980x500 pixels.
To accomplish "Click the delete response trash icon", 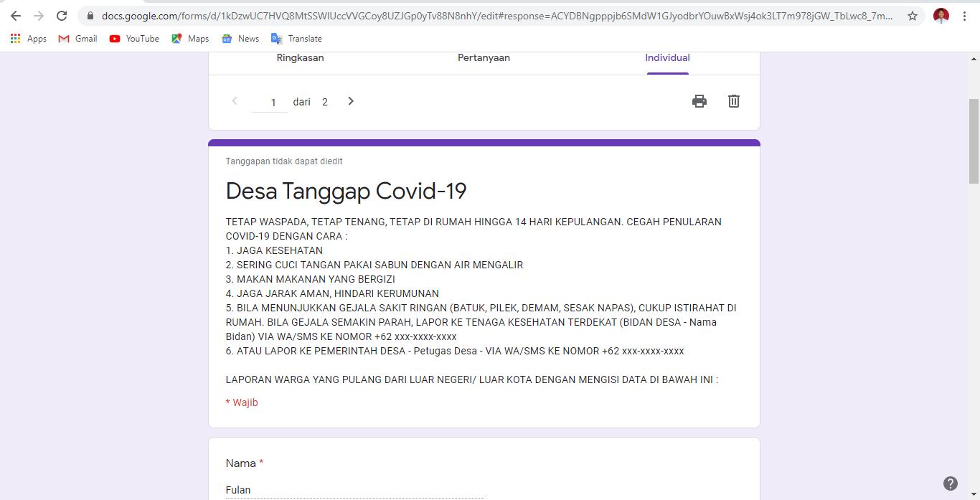I will [x=733, y=101].
